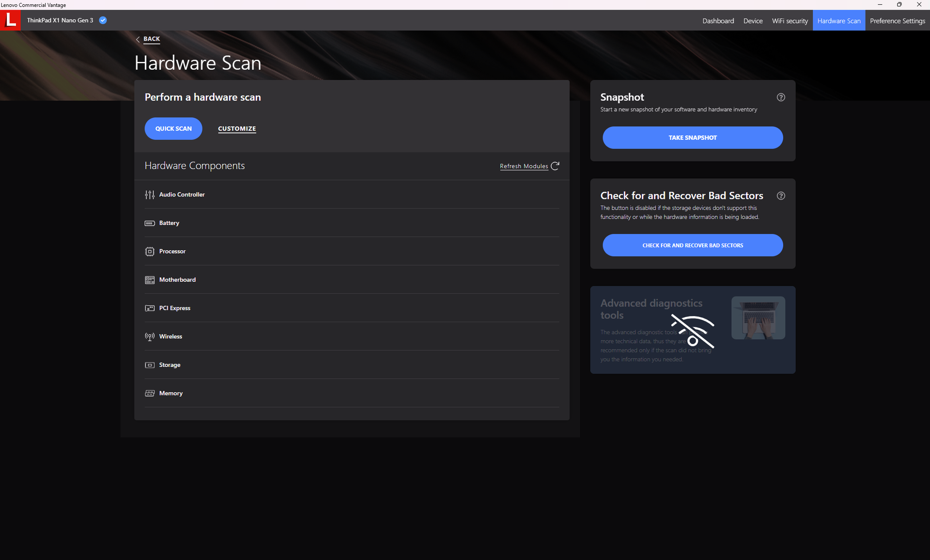The image size is (930, 560).
Task: Open the WiFi security tab
Action: pos(790,21)
